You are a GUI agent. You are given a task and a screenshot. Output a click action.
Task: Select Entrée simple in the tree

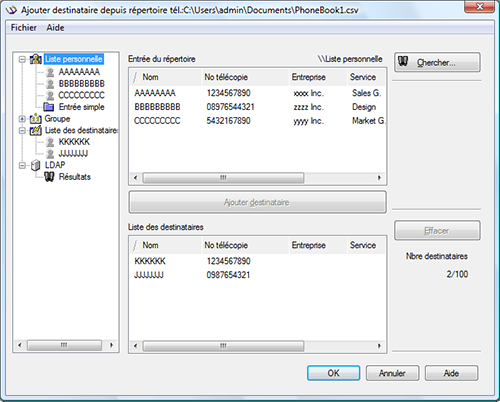coord(81,107)
